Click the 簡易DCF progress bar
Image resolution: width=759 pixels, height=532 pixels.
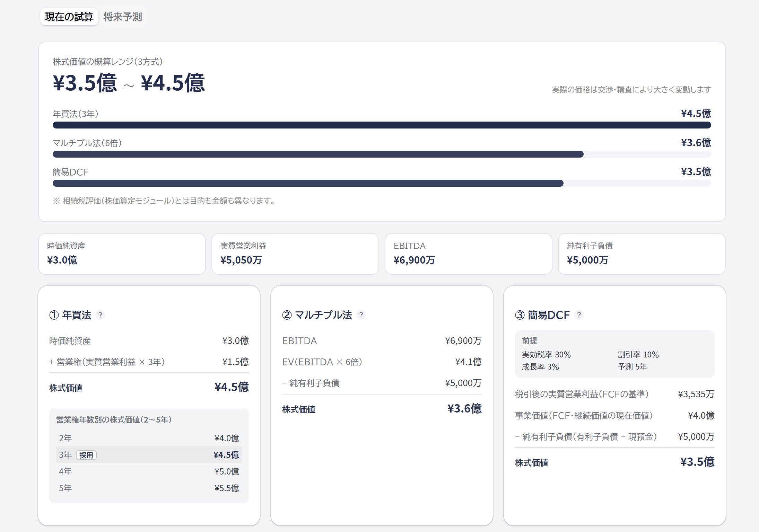(382, 183)
